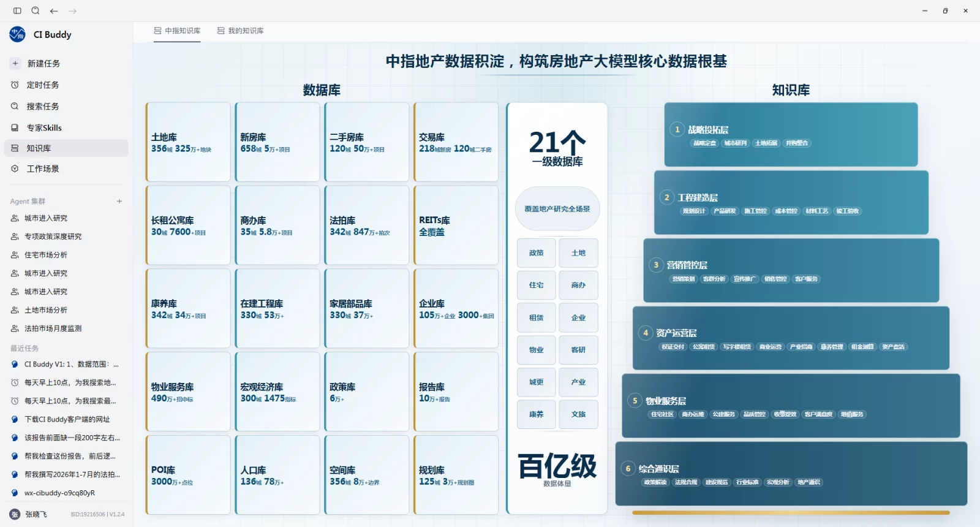Open 定时任务 via its clock icon
Viewport: 980px width, 527px height.
click(x=15, y=85)
